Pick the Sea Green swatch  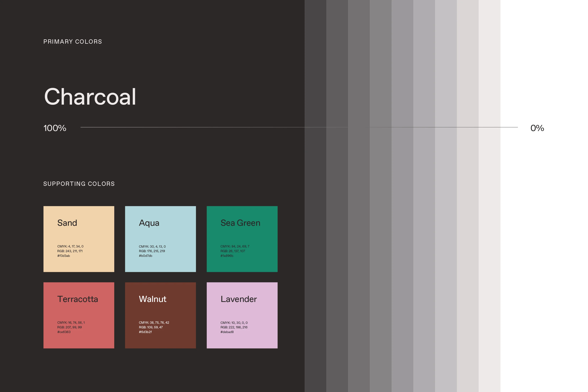click(x=242, y=239)
